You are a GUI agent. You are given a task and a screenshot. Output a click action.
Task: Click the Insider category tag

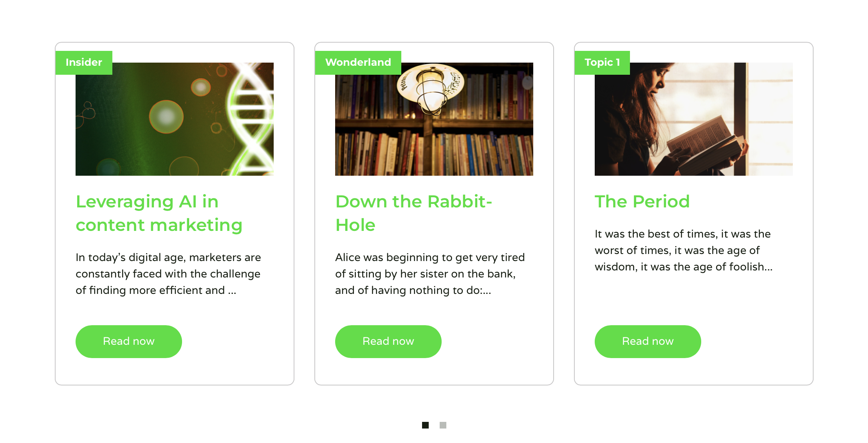coord(84,63)
